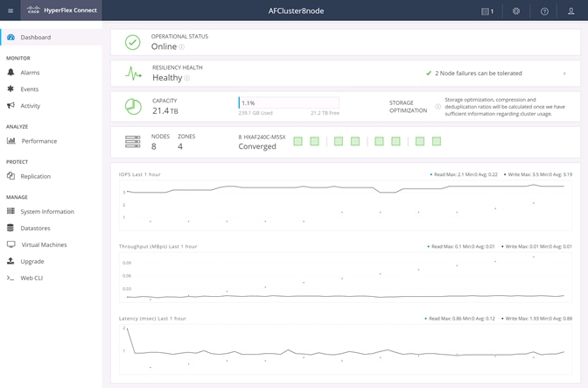
Task: Select the fourth green node square
Action: point(355,141)
